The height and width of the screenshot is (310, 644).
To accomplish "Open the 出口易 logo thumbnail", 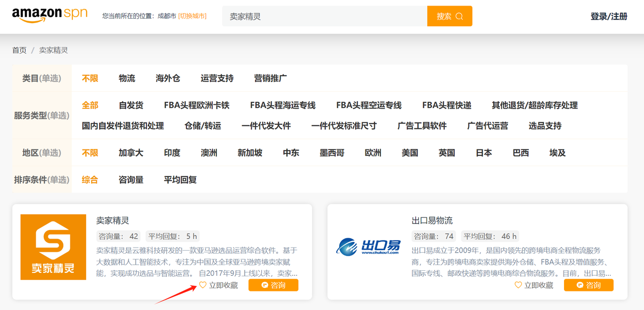I will tap(369, 247).
